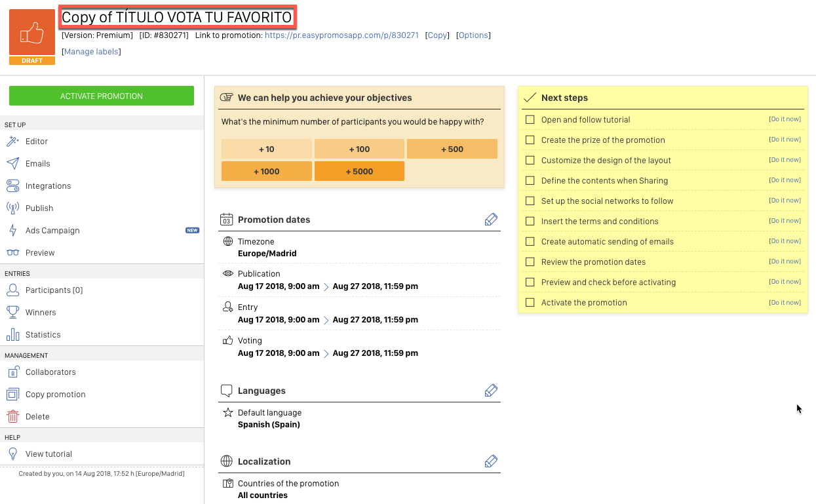Viewport: 816px width, 504px height.
Task: Check 'Define the contents when Sharing'
Action: [x=530, y=180]
